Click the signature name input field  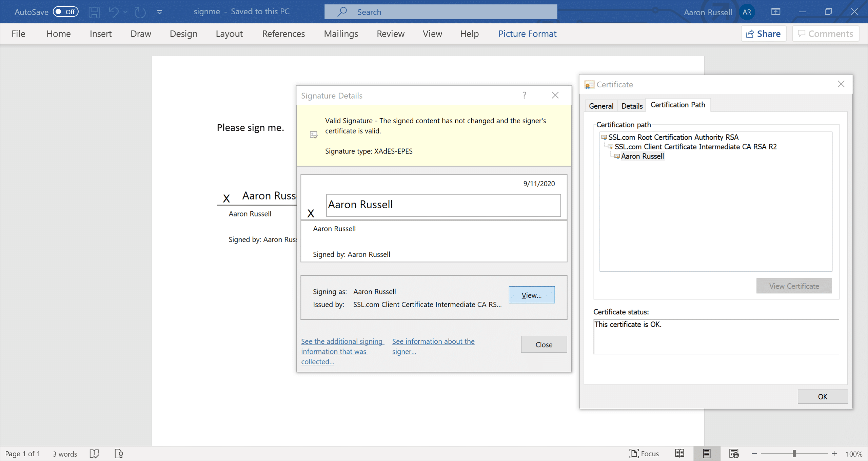pyautogui.click(x=442, y=205)
